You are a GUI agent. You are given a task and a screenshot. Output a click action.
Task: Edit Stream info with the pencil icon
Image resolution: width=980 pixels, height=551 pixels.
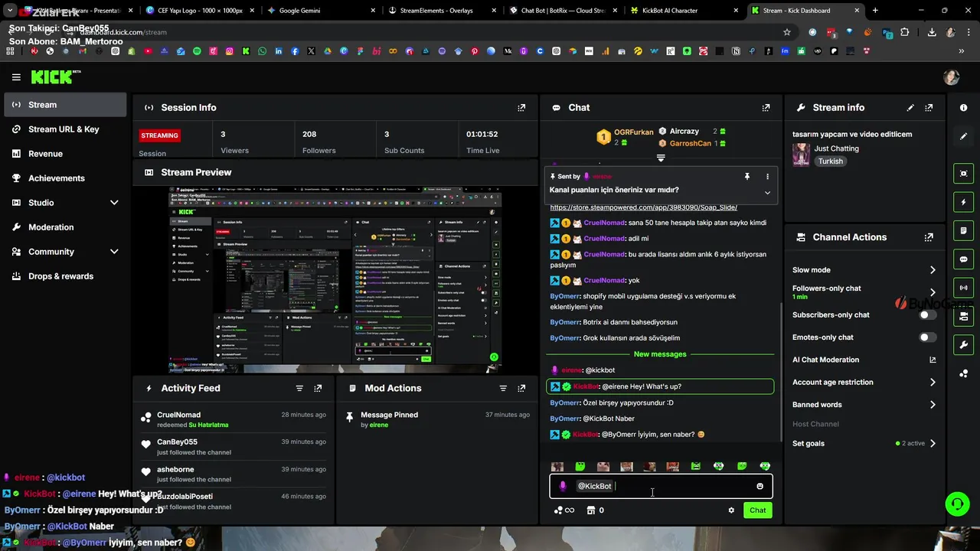pos(910,108)
